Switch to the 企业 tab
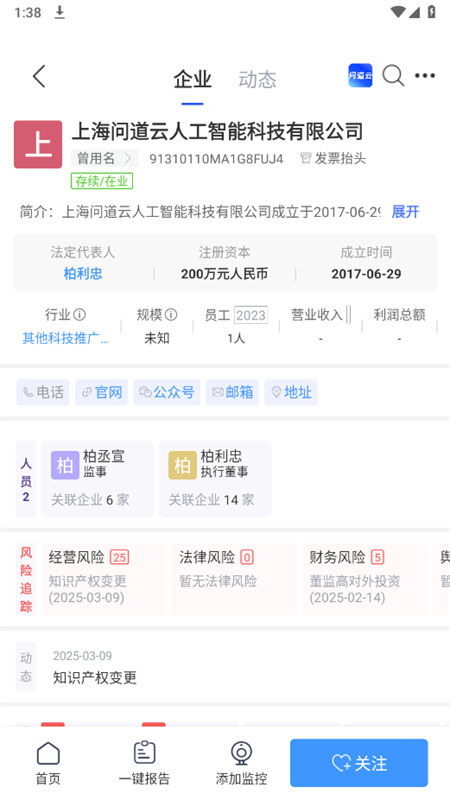 [192, 80]
